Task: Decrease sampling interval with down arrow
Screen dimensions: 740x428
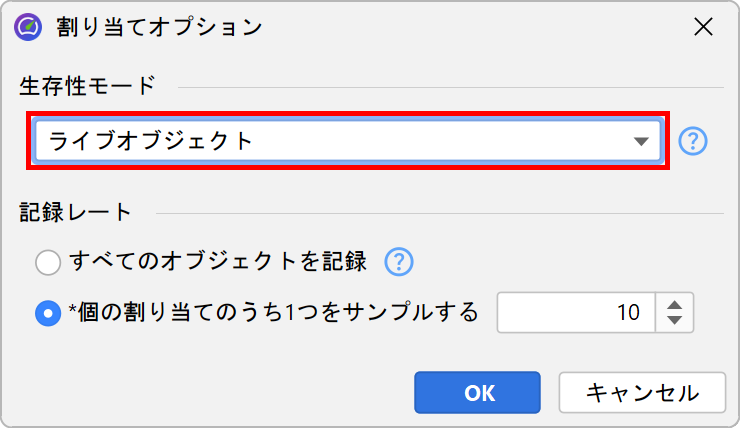Action: (675, 321)
